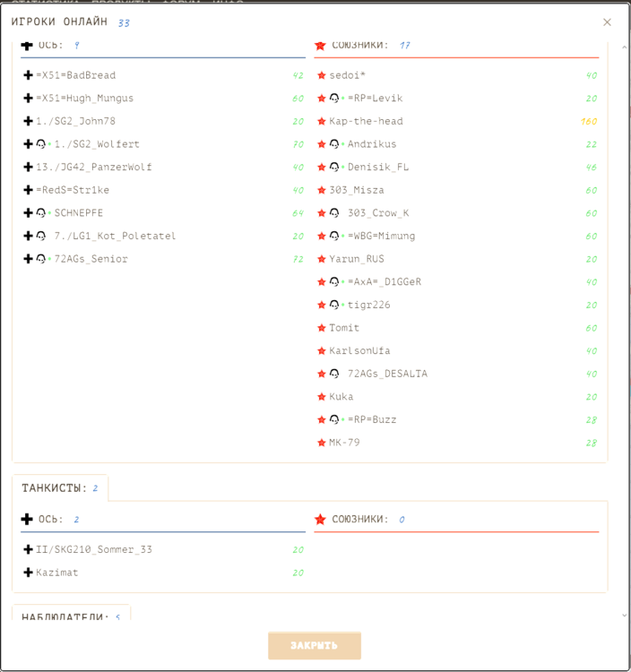Image resolution: width=631 pixels, height=672 pixels.
Task: Click the ЗАКРЫТЬ button
Action: (x=315, y=645)
